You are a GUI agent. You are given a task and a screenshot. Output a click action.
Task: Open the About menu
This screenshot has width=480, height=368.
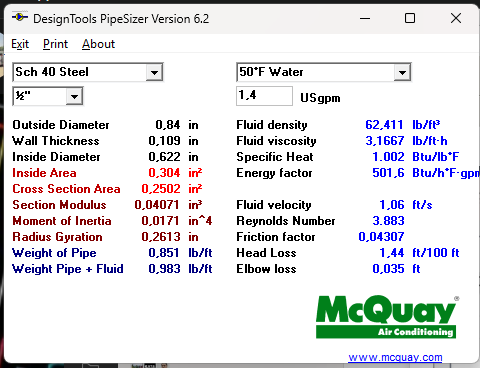click(x=98, y=44)
